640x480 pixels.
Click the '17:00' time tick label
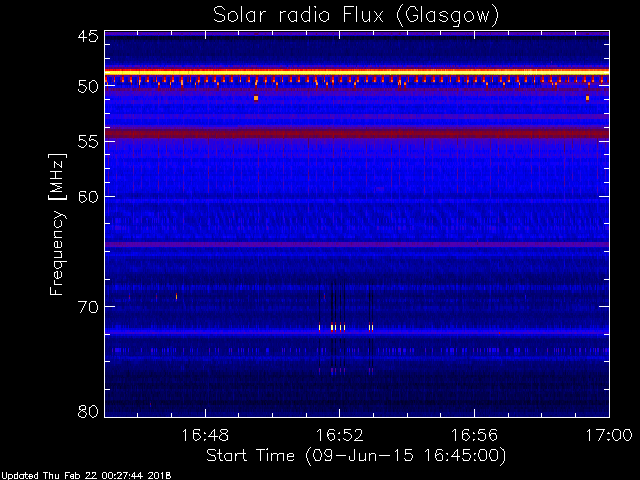coord(609,435)
